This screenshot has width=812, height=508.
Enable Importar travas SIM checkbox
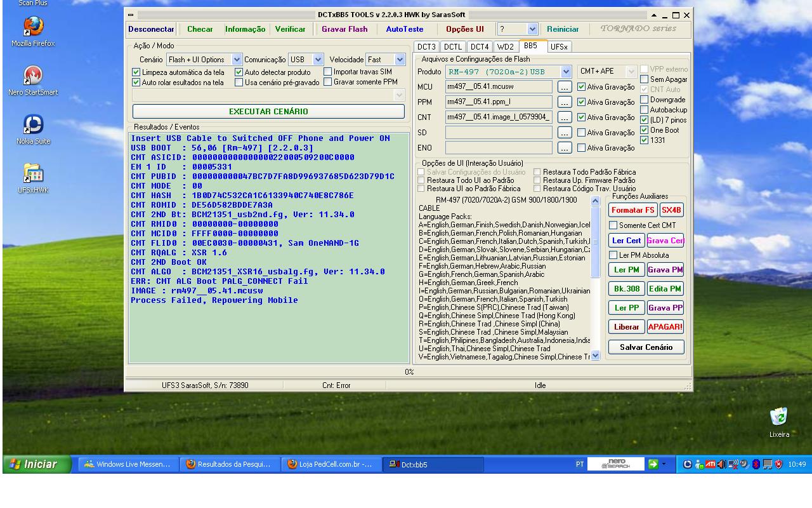pos(328,72)
